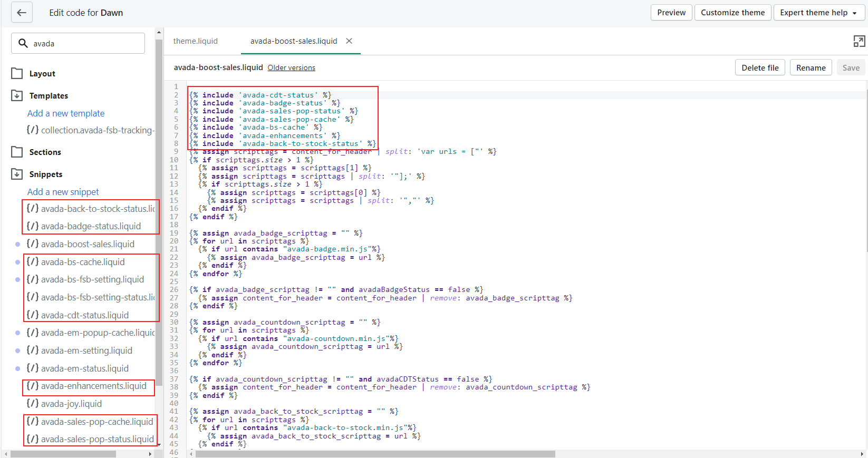Click the Edit code for Dawn title
The image size is (868, 458).
[x=86, y=13]
